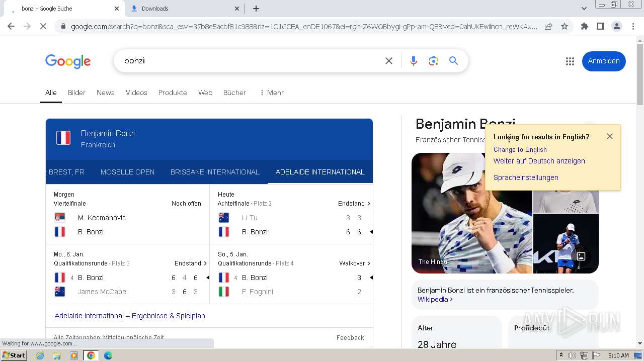Viewport: 644px width, 362px height.
Task: Open Google apps grid
Action: [x=570, y=61]
